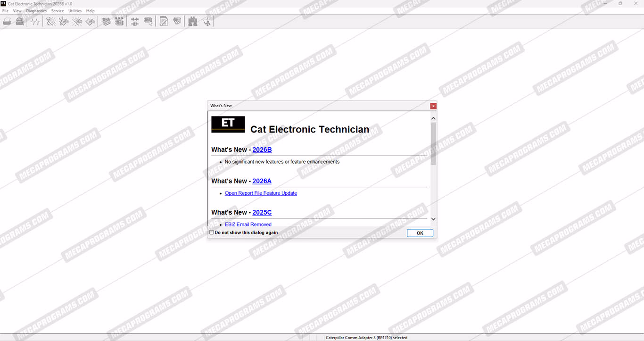The height and width of the screenshot is (341, 644).
Task: Open Active Event Codes, third icon in the group
Action: tap(77, 21)
